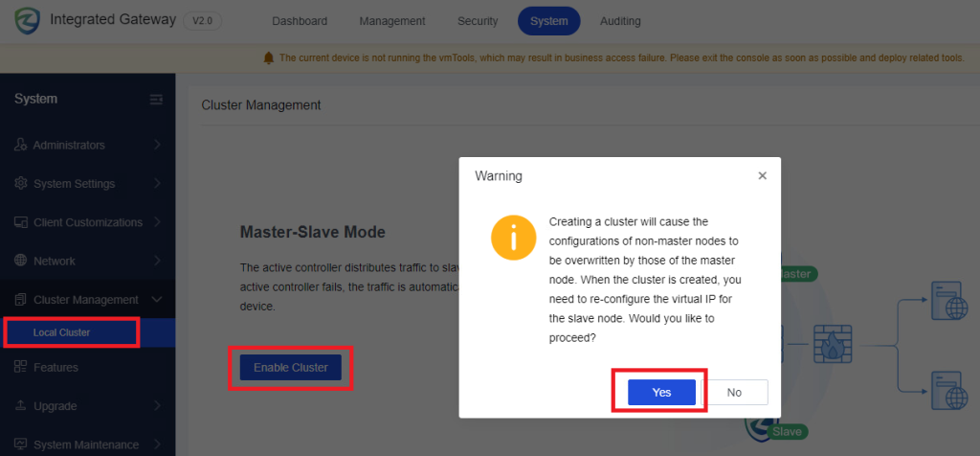Click the System Settings gear icon

21,184
